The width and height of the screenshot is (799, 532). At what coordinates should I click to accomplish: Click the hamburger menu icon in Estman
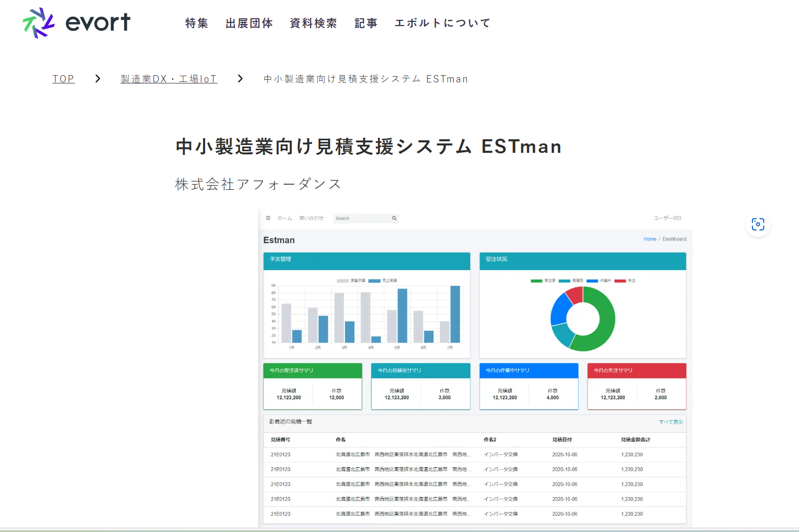[x=268, y=218]
